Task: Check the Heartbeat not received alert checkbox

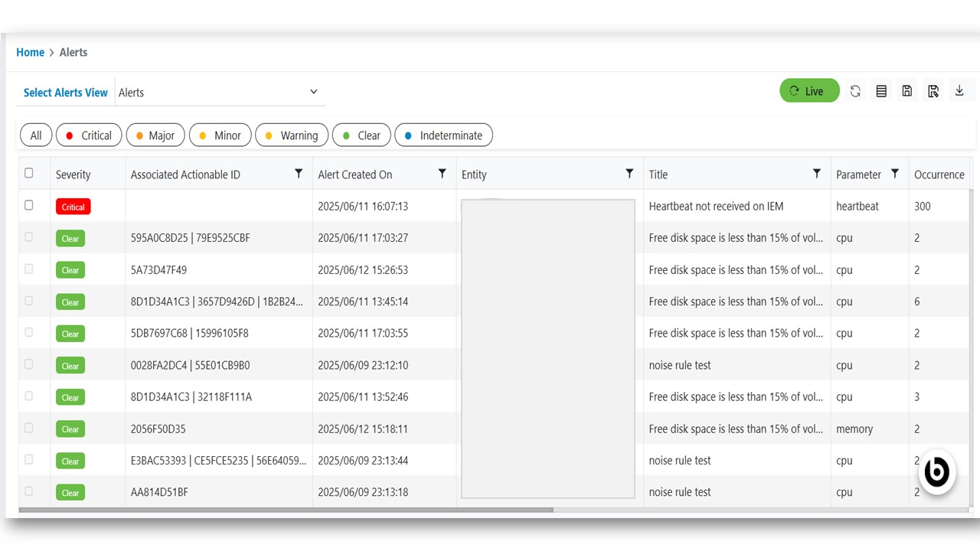Action: [29, 205]
